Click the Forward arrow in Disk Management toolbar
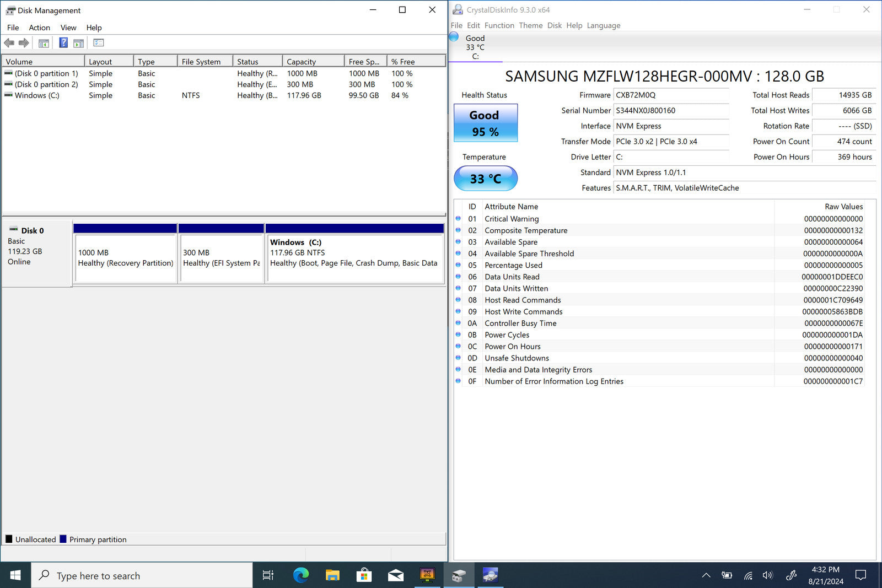 24,43
